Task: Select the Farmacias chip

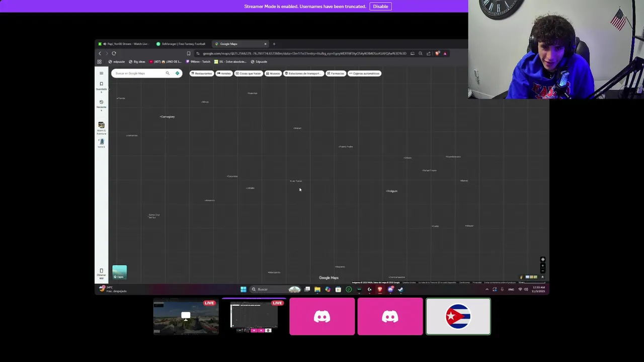Action: (x=336, y=73)
